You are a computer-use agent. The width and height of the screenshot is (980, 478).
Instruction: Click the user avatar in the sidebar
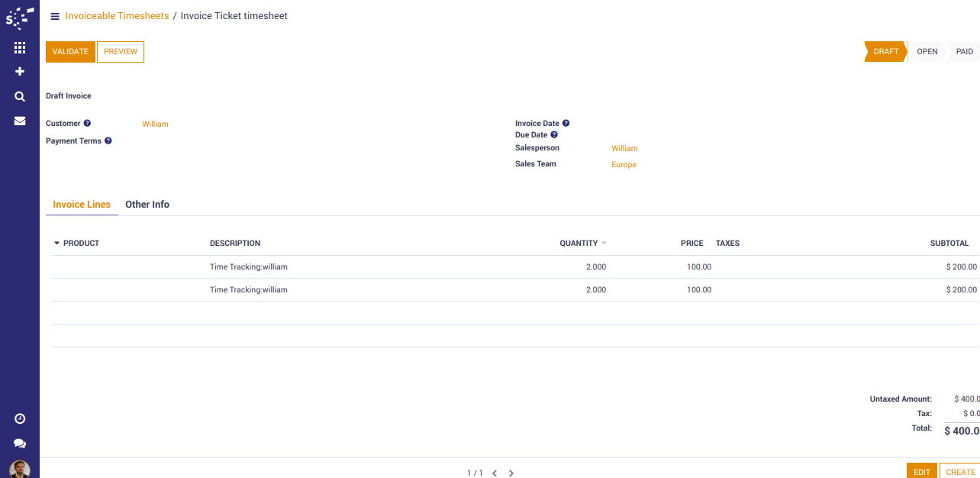point(20,469)
